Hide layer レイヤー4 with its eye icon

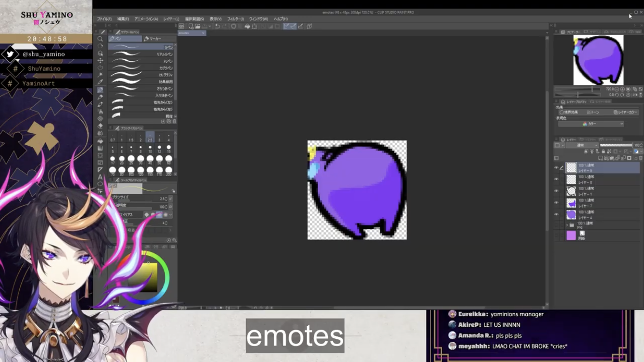coord(556,214)
